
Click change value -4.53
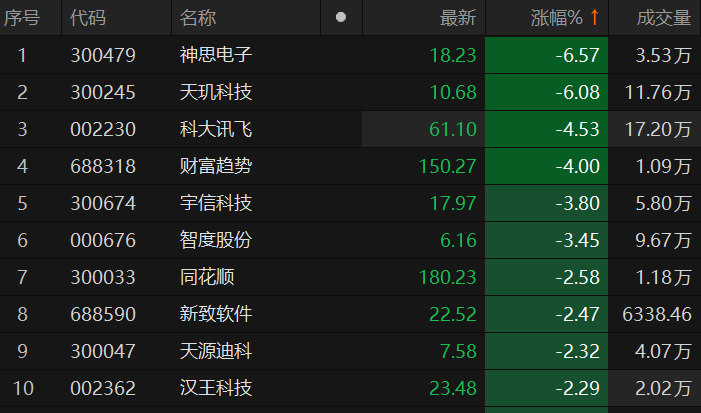click(x=577, y=130)
